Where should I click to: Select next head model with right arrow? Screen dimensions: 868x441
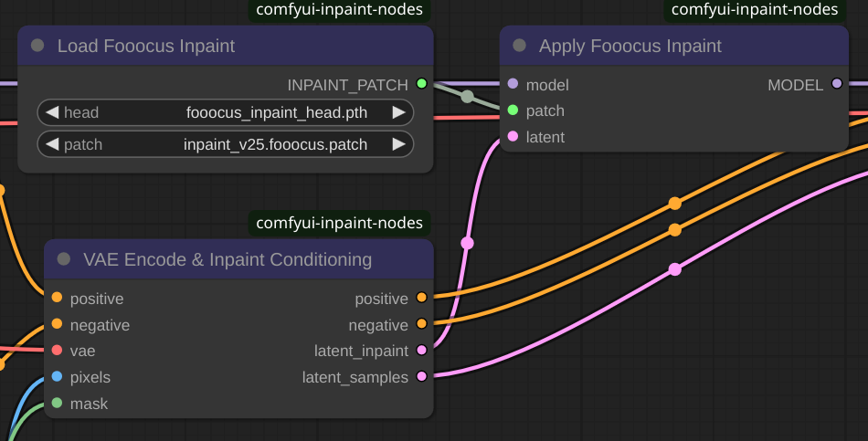click(x=398, y=112)
